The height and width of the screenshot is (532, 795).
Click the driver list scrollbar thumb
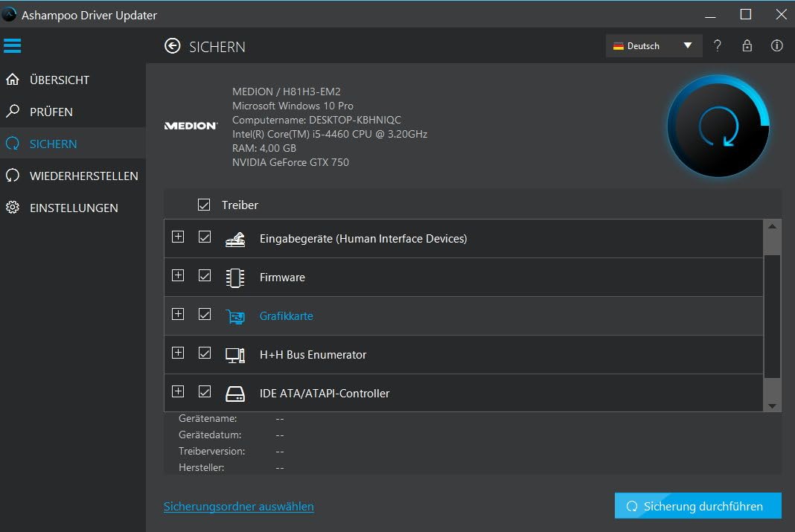(772, 316)
